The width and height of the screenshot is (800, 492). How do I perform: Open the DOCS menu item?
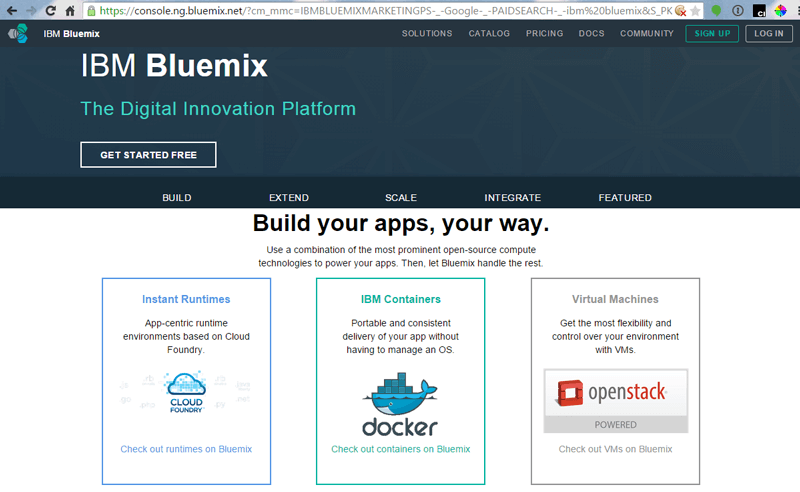point(591,34)
